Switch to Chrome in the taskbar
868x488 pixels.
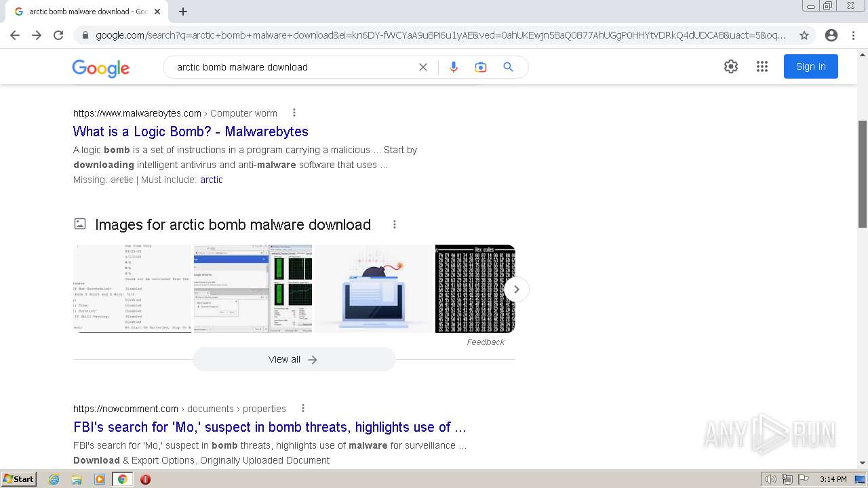[x=122, y=479]
